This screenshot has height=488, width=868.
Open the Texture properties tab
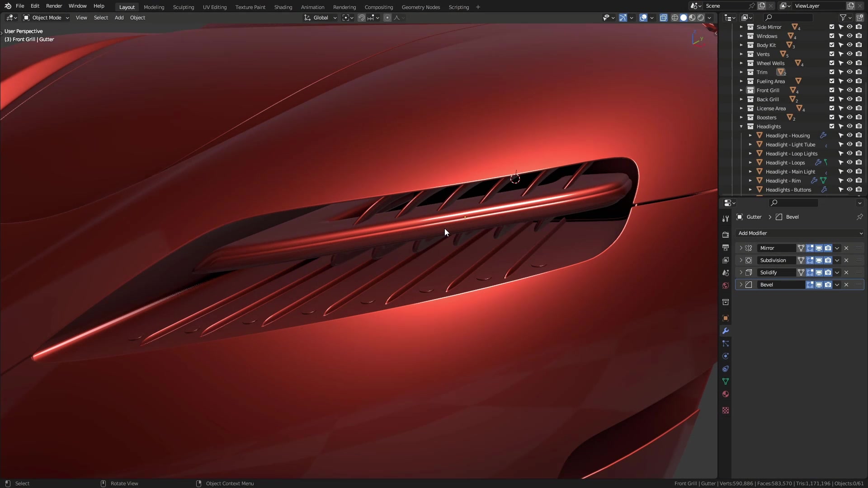[x=726, y=410]
